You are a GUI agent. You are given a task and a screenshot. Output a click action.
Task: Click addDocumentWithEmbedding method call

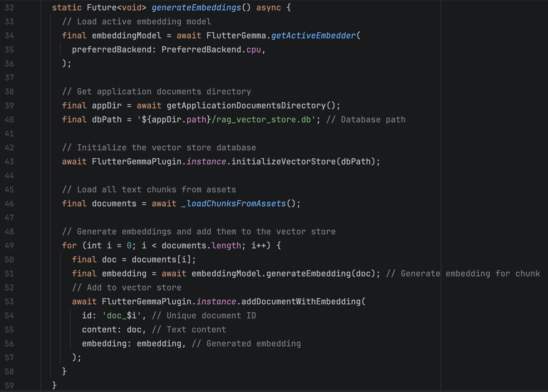301,302
